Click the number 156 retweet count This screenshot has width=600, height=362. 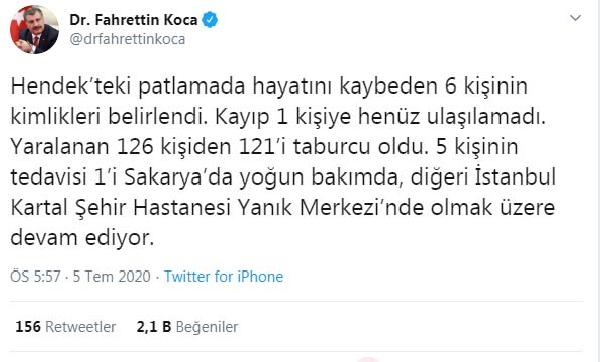(28, 327)
